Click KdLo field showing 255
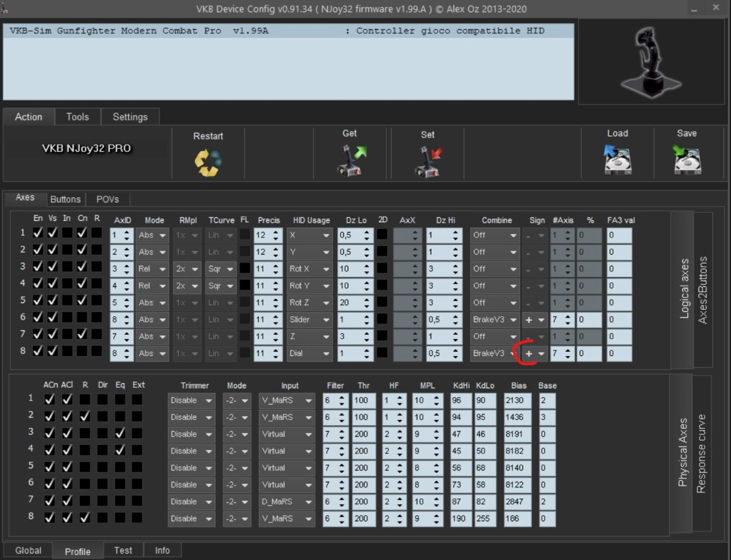This screenshot has width=731, height=560. click(x=485, y=518)
